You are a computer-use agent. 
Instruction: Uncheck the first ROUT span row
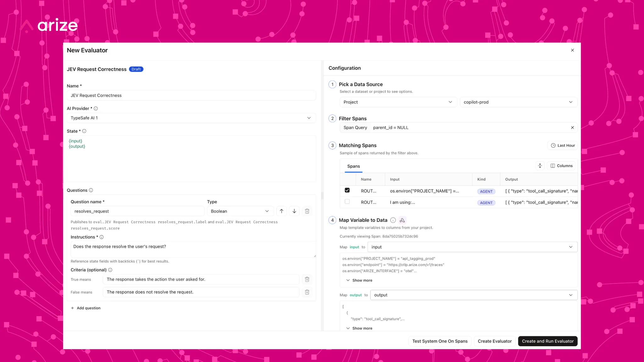pos(347,190)
